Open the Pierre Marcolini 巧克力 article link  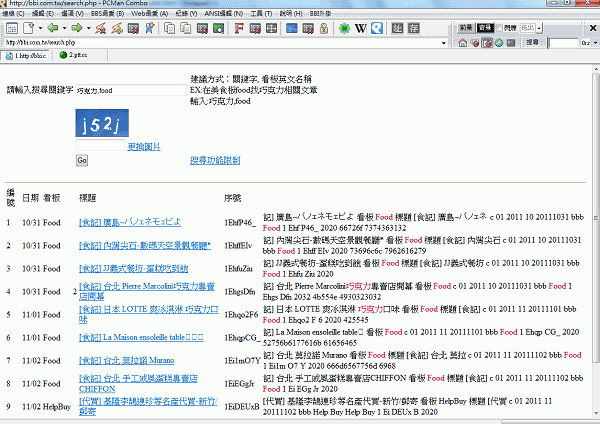pyautogui.click(x=147, y=291)
